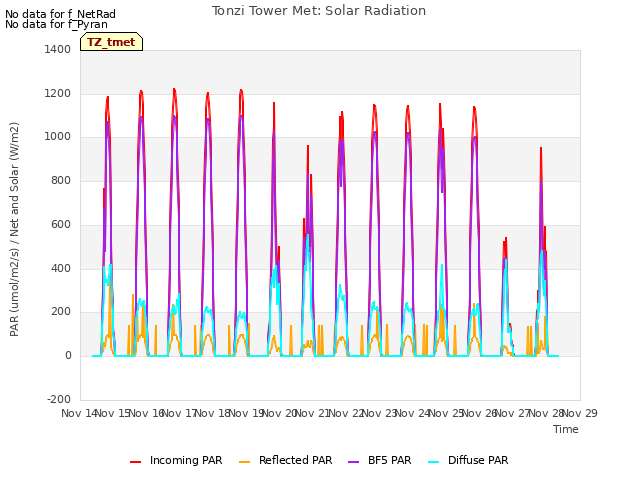Click the 'Nov 23' x-axis date label
The image size is (640, 480).
coord(380,413)
